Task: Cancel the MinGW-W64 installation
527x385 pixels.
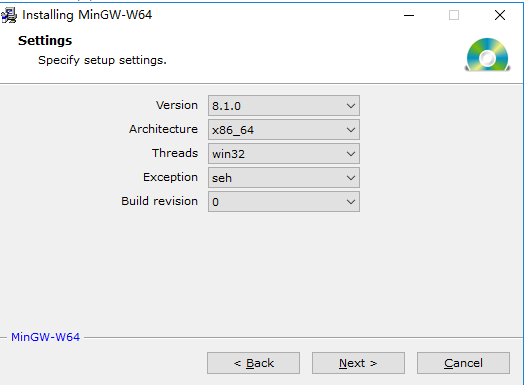Action: tap(463, 363)
